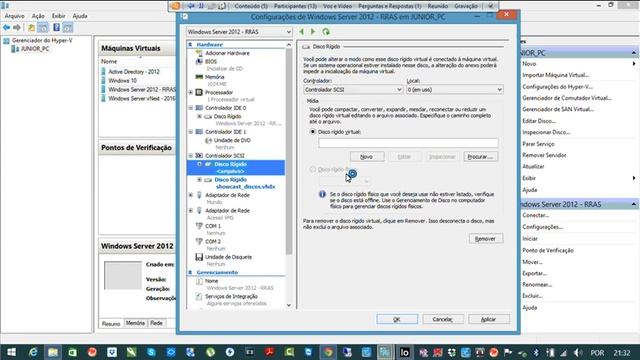This screenshot has width=640, height=360.
Task: Collapse Controlador IDE 0 node
Action: [x=191, y=108]
